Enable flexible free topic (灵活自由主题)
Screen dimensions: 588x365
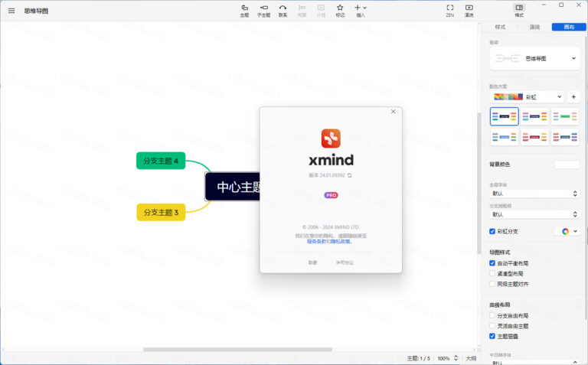click(492, 326)
